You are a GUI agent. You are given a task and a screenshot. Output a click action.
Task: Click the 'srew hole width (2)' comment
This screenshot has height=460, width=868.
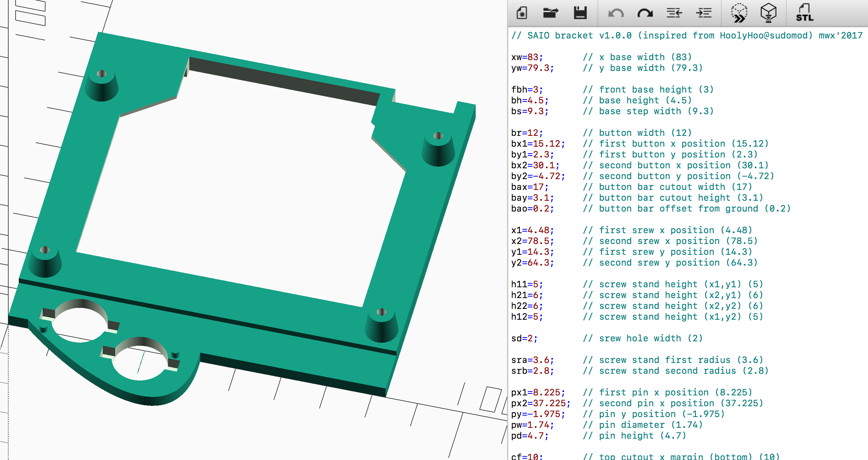(x=643, y=338)
